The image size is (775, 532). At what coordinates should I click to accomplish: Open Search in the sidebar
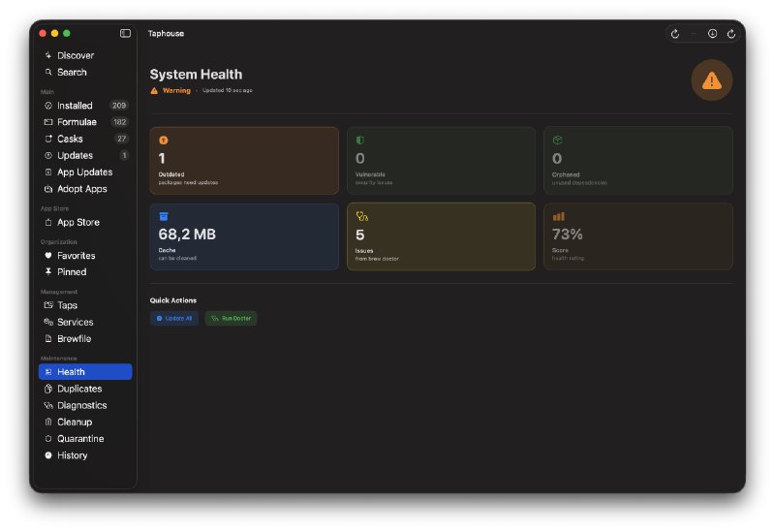tap(72, 72)
